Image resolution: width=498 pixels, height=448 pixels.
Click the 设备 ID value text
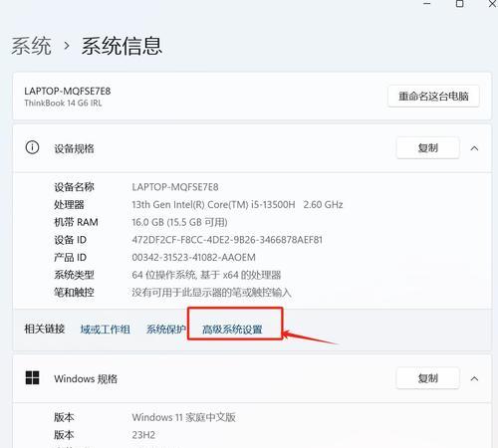[227, 240]
